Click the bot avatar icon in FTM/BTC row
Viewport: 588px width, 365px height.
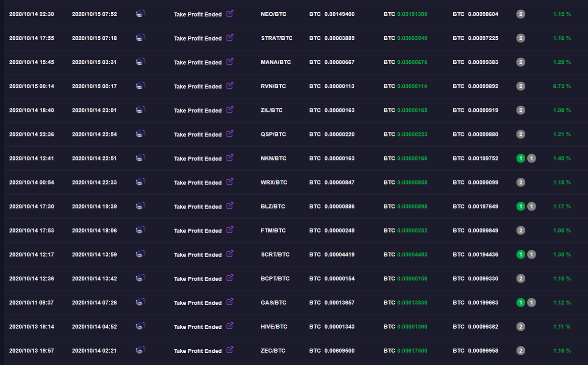point(140,230)
